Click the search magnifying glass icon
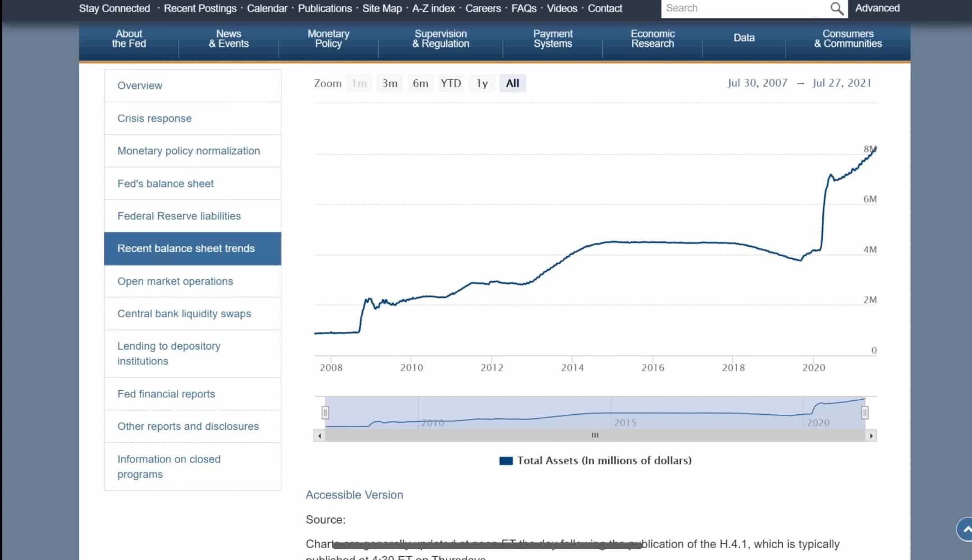This screenshot has height=560, width=972. pyautogui.click(x=836, y=9)
